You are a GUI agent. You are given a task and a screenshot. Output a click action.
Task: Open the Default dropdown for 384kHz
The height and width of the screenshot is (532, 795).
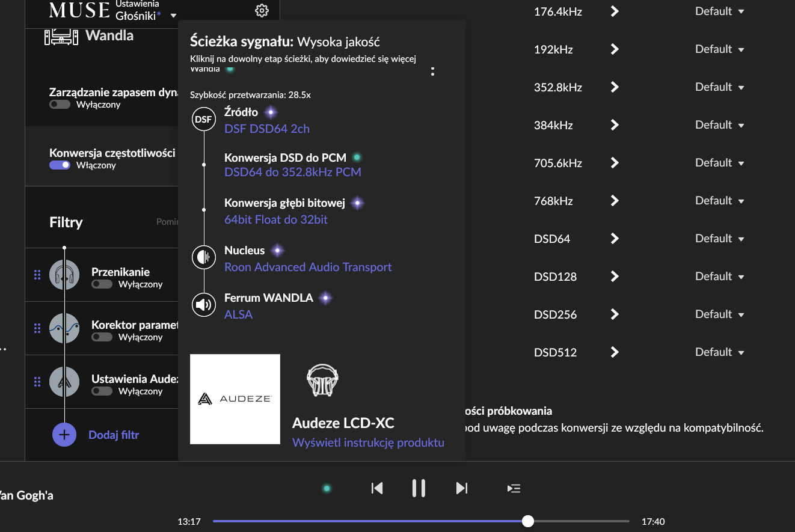click(x=720, y=125)
